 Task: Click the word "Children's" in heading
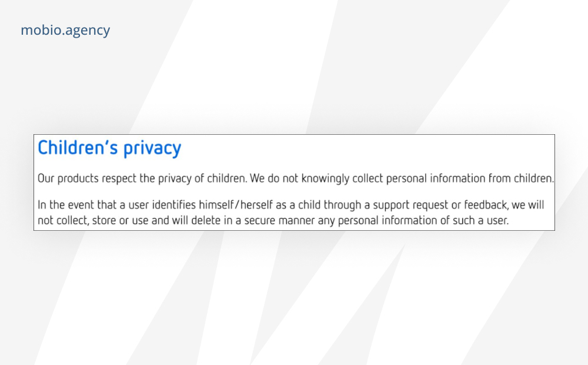pos(78,147)
